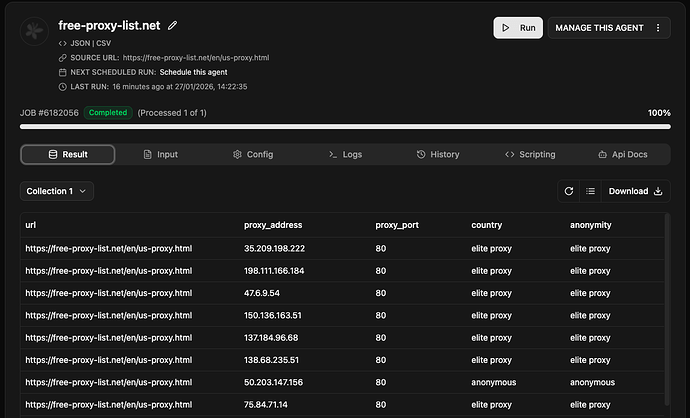Click the anonymous value in anonymity column
The height and width of the screenshot is (418, 690).
[x=592, y=382]
